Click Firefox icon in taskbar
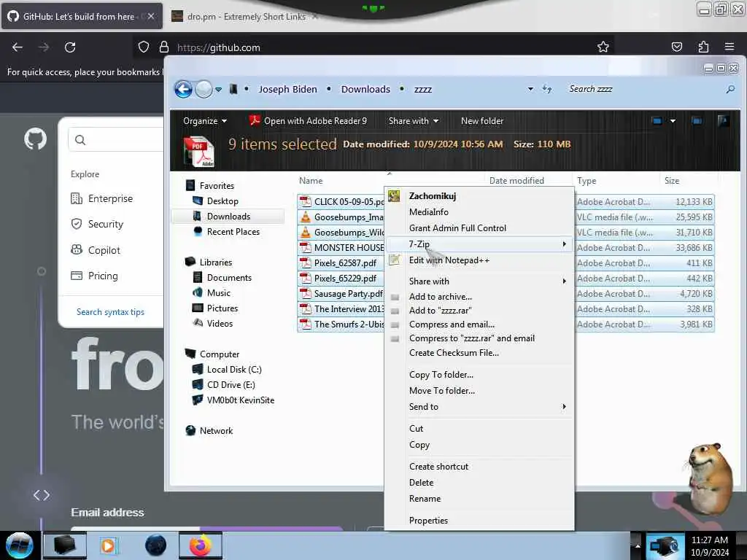 (x=200, y=545)
